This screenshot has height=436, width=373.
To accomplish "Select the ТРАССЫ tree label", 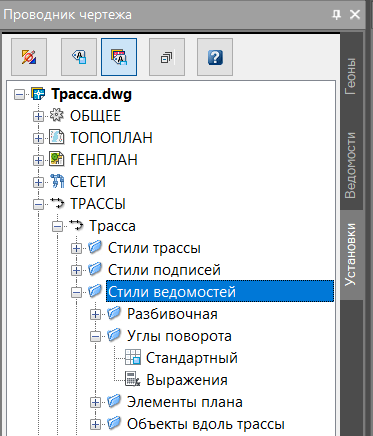I will tap(98, 204).
